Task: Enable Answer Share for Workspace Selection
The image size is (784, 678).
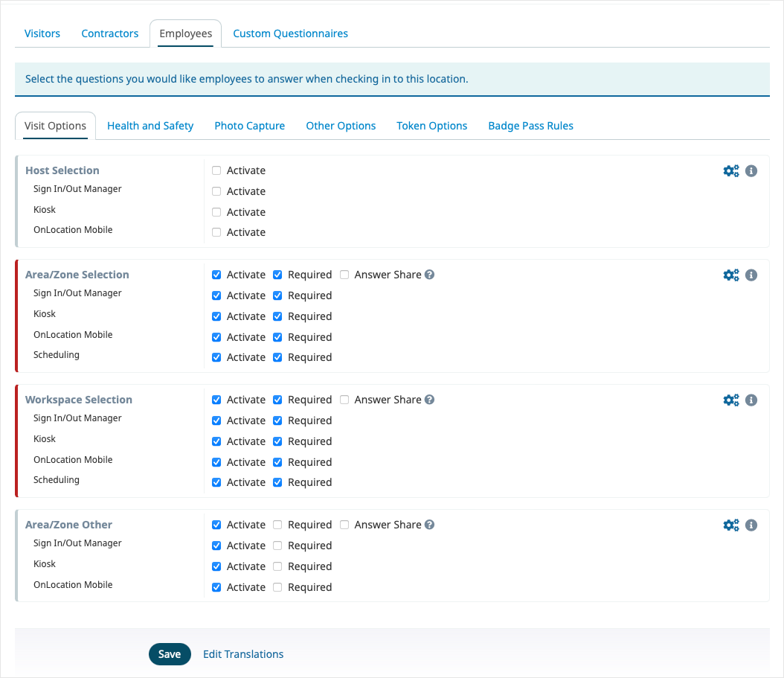Action: coord(344,400)
